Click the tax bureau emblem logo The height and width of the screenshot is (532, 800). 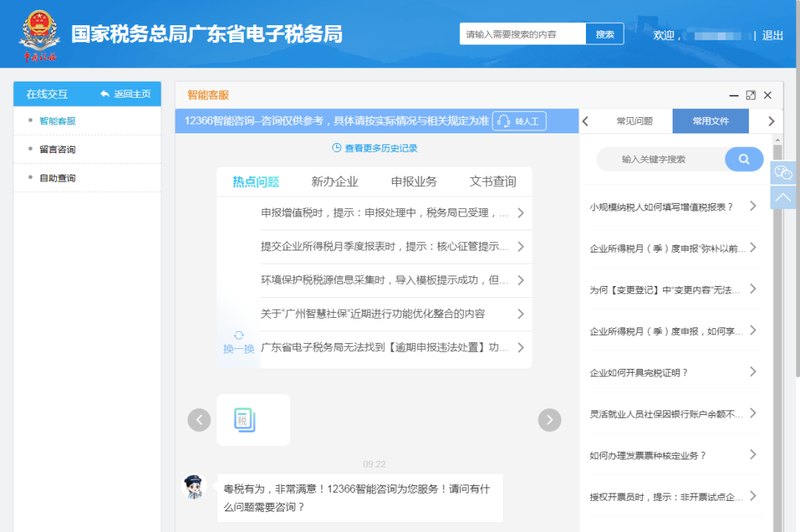pyautogui.click(x=39, y=35)
